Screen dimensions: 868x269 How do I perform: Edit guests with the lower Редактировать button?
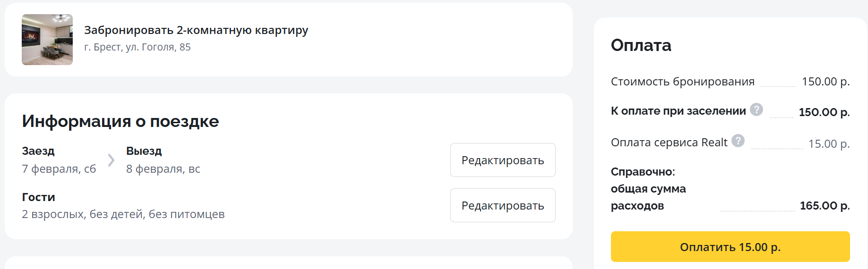tap(503, 206)
